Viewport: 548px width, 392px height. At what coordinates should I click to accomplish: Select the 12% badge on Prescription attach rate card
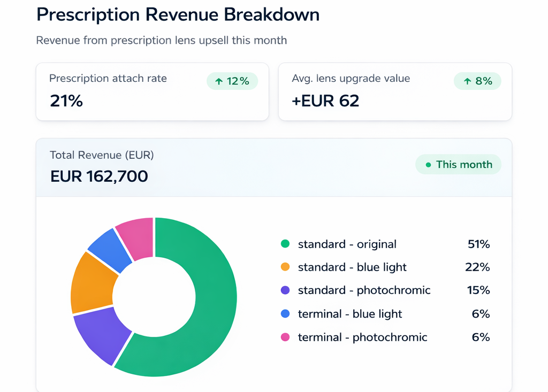(232, 81)
